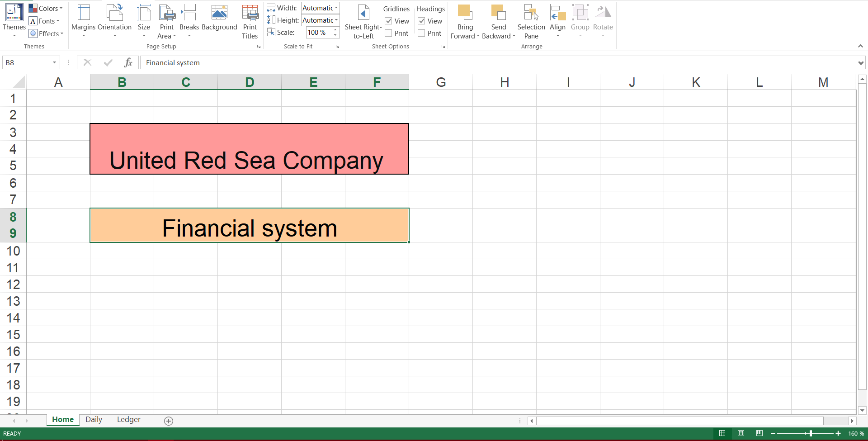
Task: Toggle Sheet Right-to-Left direction
Action: pos(363,20)
